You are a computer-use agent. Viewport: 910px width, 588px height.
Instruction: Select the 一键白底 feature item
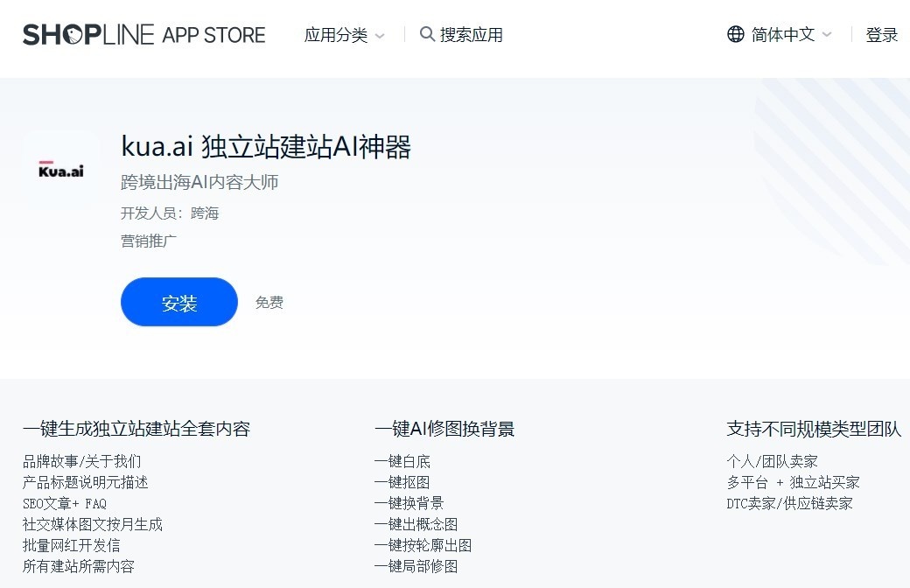pyautogui.click(x=402, y=461)
